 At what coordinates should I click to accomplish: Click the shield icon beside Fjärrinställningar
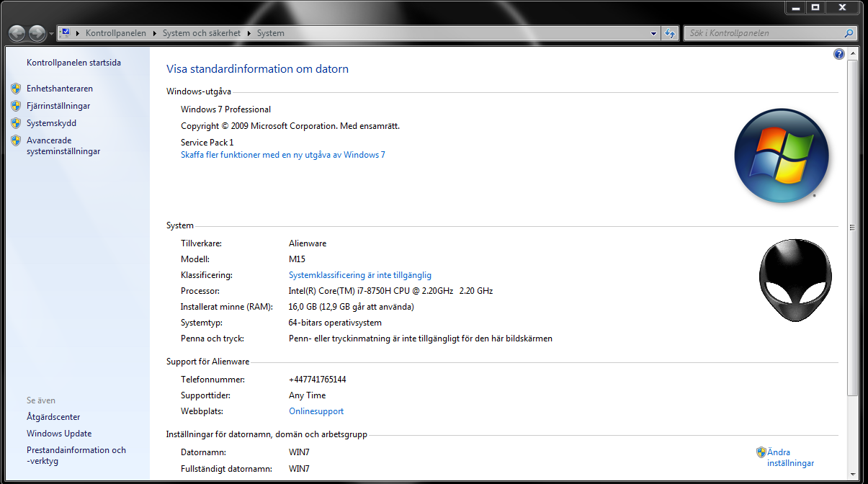(x=16, y=106)
